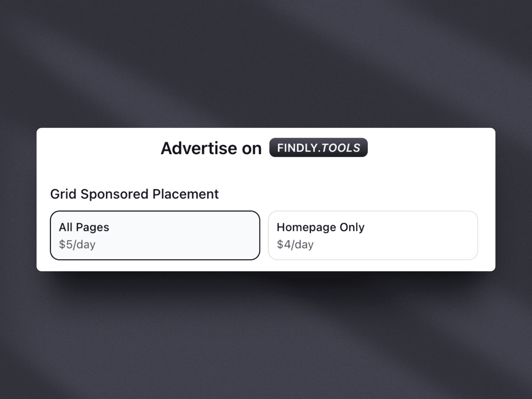Select the All Pages placement option
Image resolution: width=532 pixels, height=399 pixels.
[x=155, y=235]
